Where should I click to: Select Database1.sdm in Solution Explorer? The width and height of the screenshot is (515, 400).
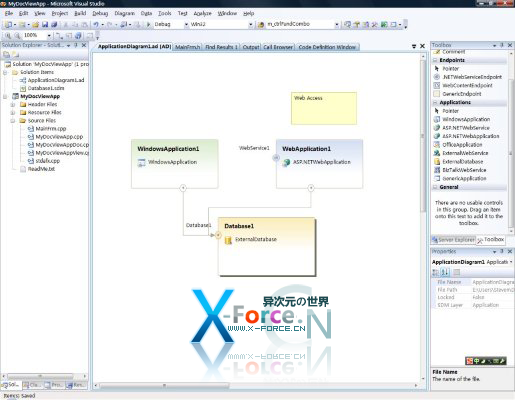tap(42, 88)
